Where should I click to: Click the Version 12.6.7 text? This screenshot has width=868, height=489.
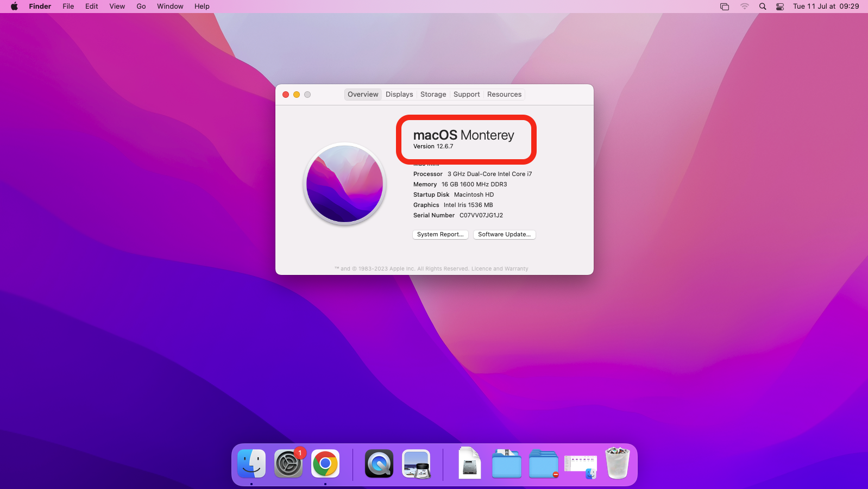pos(433,147)
